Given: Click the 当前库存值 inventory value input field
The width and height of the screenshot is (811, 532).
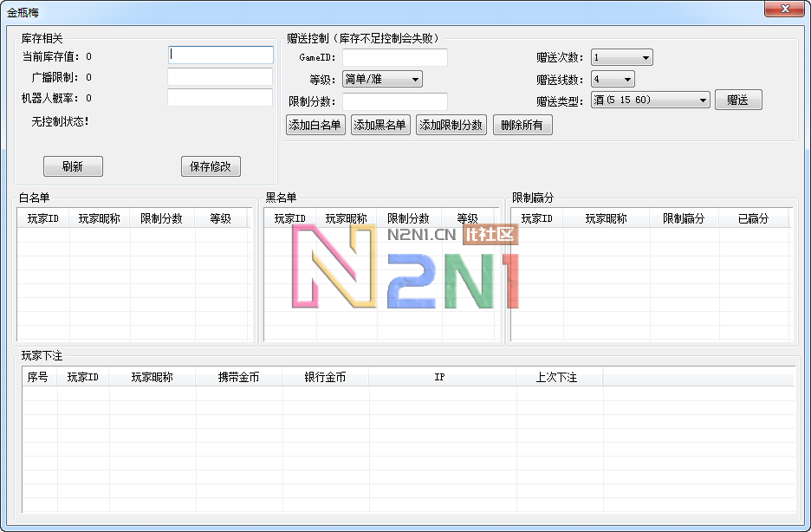Looking at the screenshot, I should 220,55.
